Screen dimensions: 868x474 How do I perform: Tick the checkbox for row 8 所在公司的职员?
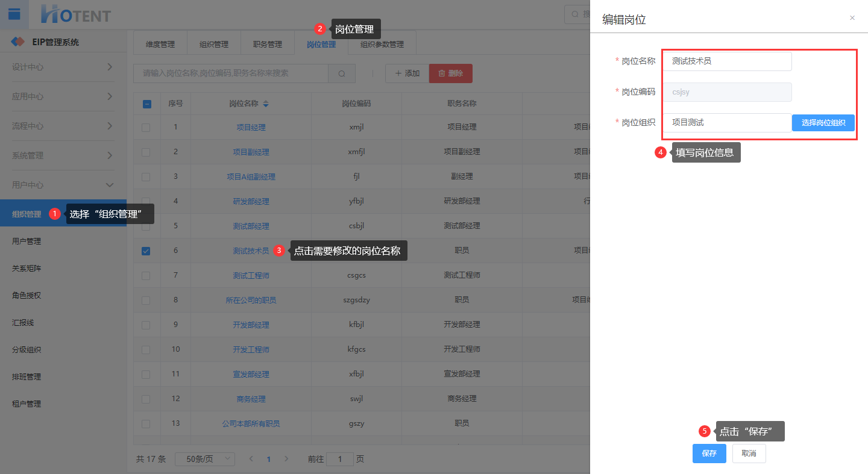coord(146,301)
